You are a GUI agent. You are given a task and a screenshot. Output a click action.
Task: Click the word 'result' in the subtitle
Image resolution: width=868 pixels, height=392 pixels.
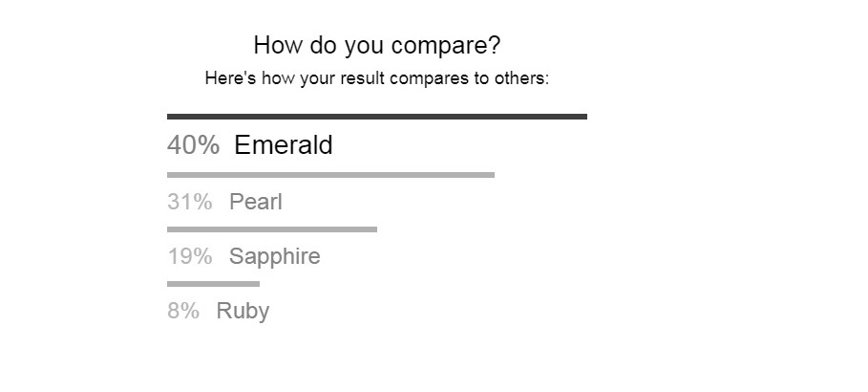363,78
